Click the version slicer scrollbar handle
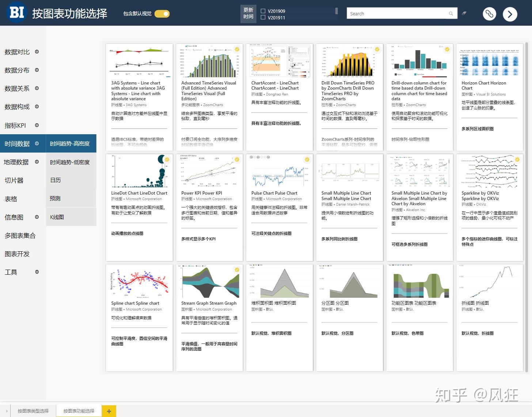The width and height of the screenshot is (532, 417). pos(337,11)
